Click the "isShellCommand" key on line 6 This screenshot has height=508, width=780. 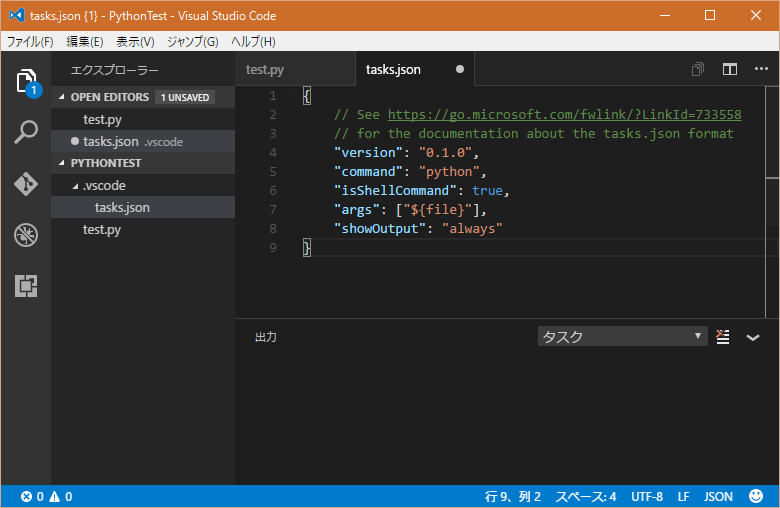click(395, 191)
